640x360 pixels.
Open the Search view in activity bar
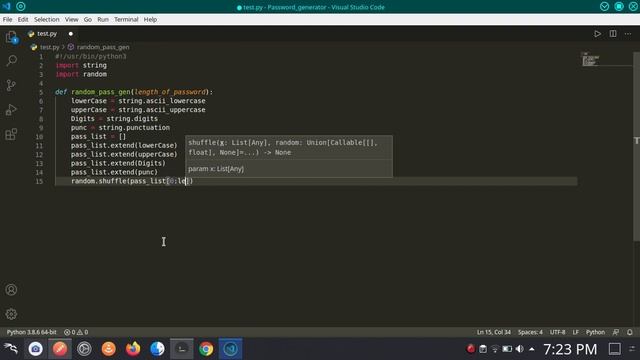11,61
